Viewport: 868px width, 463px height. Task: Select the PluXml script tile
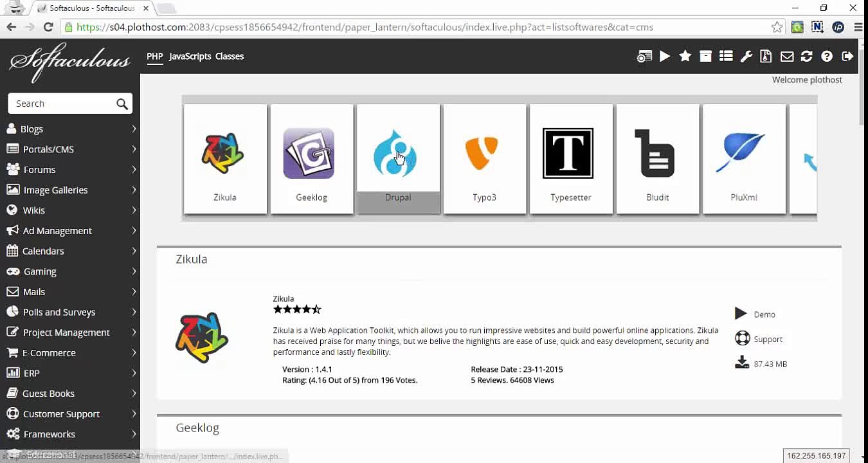(x=744, y=159)
